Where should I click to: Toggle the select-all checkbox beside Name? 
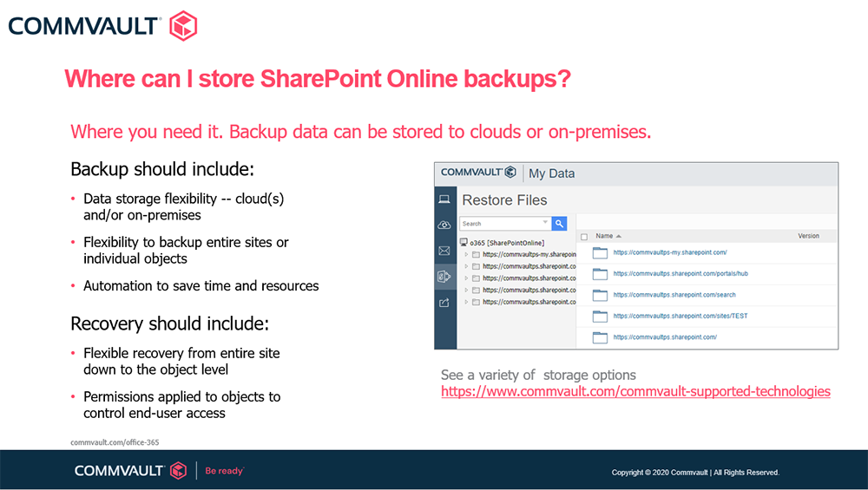[584, 237]
